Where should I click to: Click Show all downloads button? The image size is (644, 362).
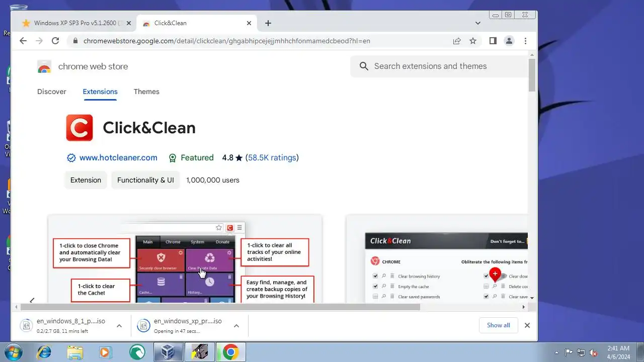[498, 325]
